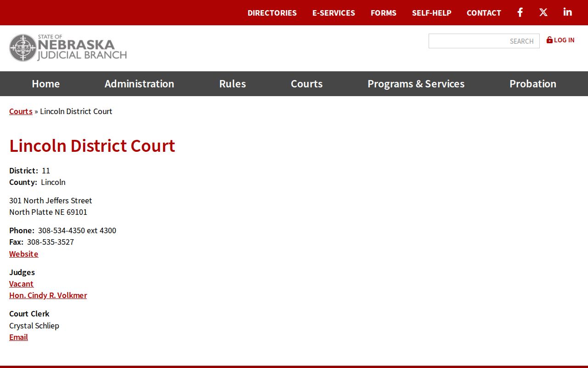Click the Lincoln District Court heading

coord(92,145)
